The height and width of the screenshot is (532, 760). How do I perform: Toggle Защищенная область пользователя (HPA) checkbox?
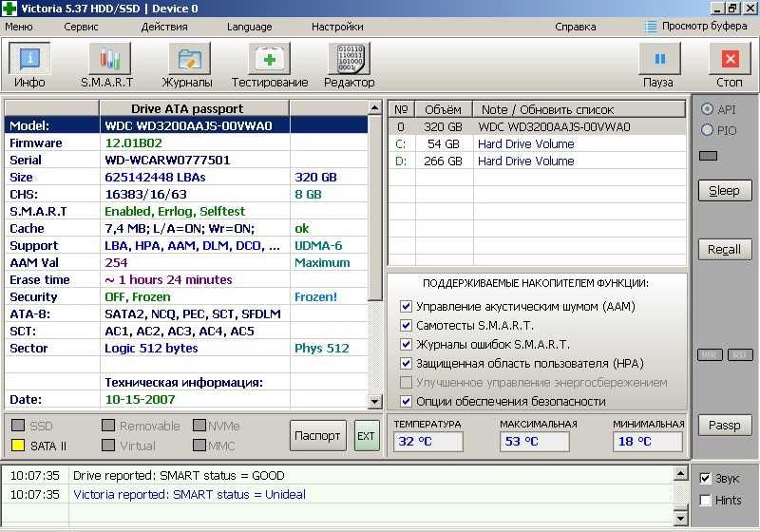(407, 364)
